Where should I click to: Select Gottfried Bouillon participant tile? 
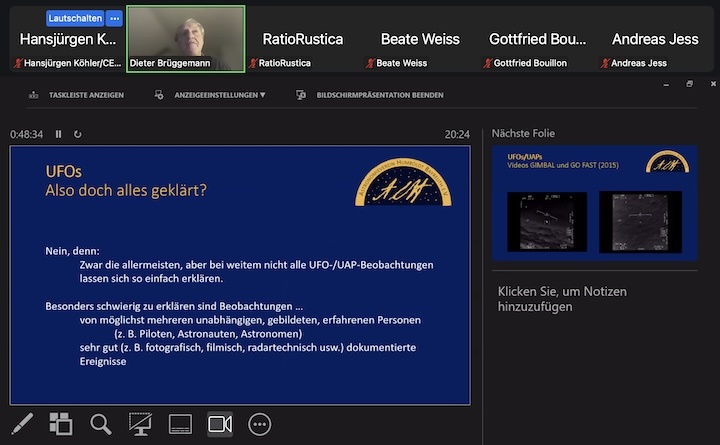(537, 39)
